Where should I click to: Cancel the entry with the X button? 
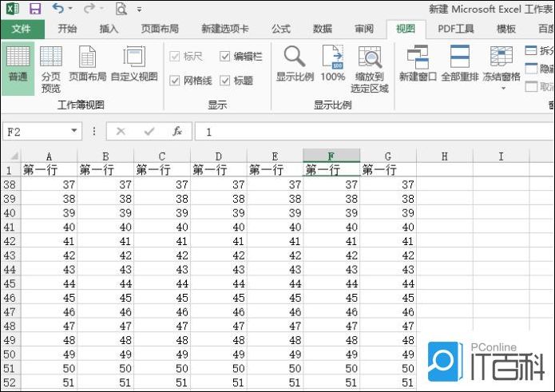click(121, 132)
